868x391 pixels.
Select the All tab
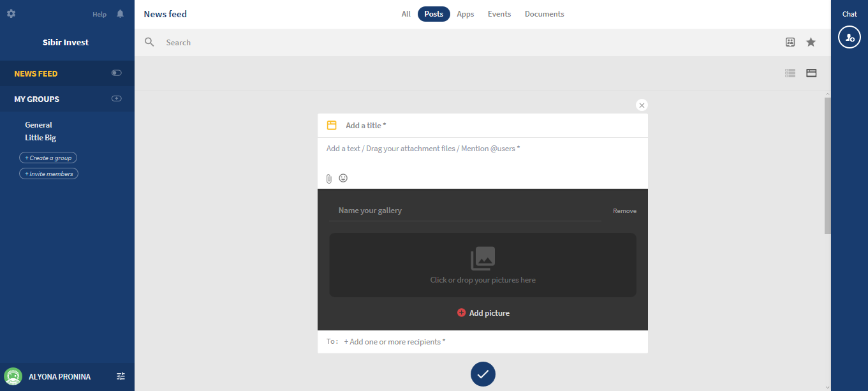pos(406,14)
